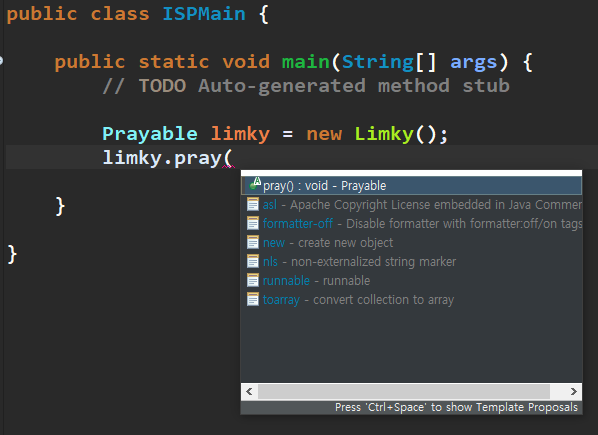Click the 'class' keyword on first line

pyautogui.click(x=120, y=14)
